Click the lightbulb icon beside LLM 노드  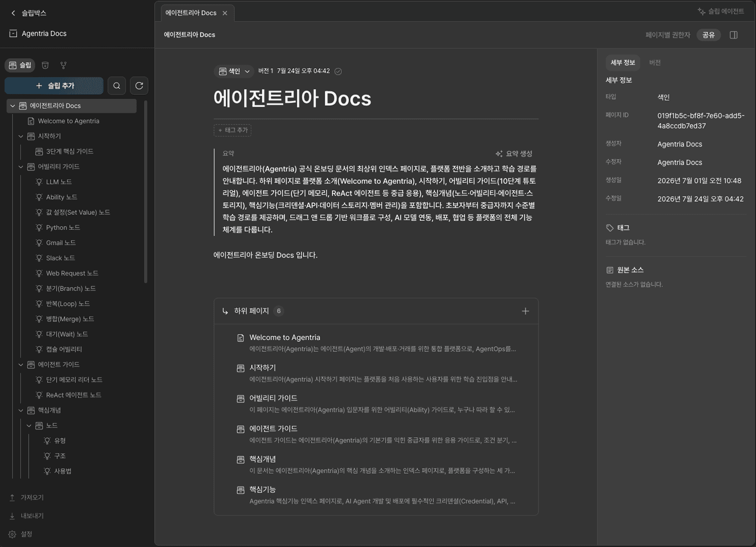pyautogui.click(x=39, y=182)
